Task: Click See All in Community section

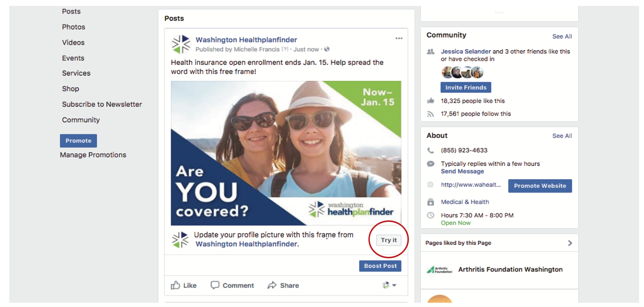Action: [562, 37]
